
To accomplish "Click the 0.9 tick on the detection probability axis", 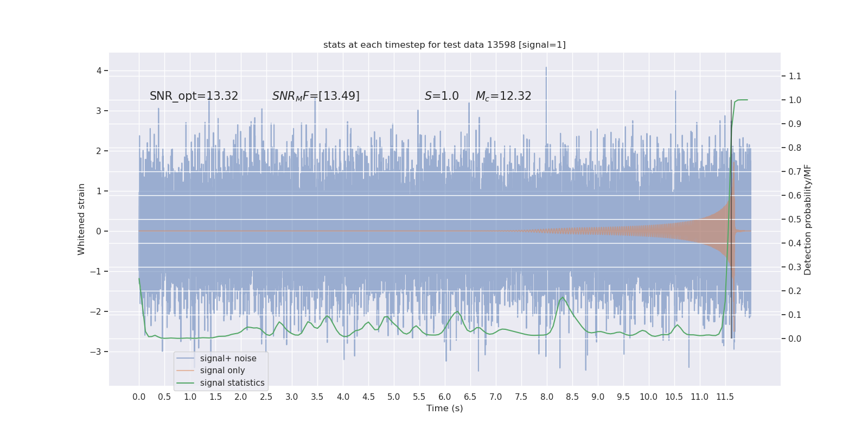I will (x=795, y=124).
